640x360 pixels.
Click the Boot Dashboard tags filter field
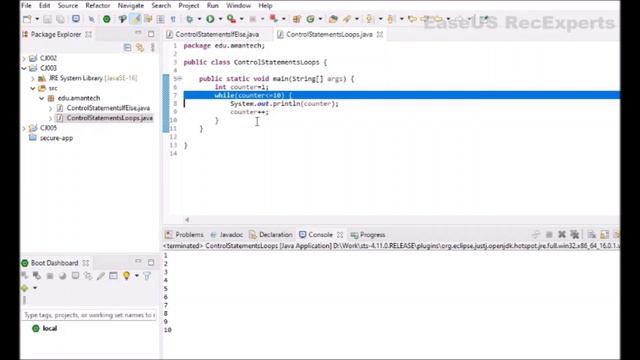tap(89, 315)
